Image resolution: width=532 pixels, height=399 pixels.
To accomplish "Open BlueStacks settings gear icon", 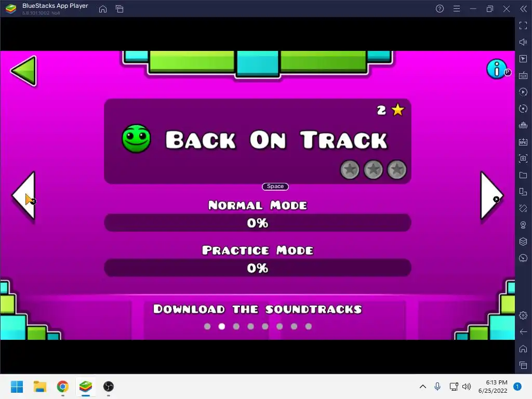I will coord(523,315).
